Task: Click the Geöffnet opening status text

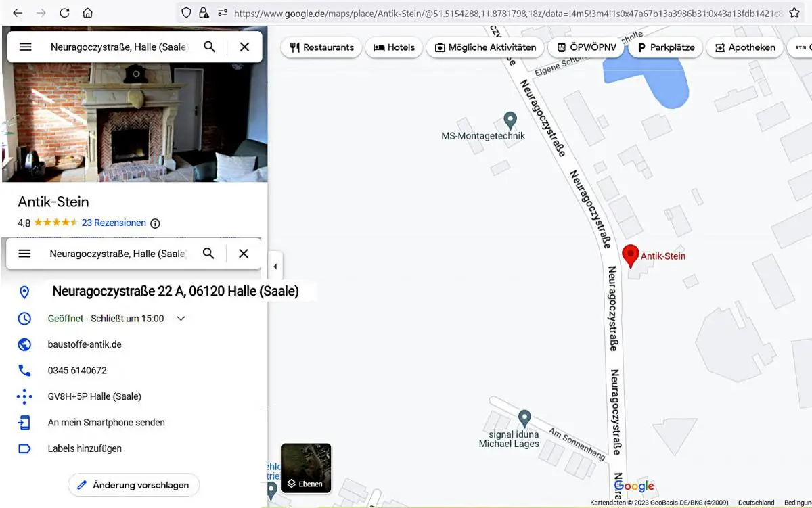Action: pyautogui.click(x=66, y=319)
